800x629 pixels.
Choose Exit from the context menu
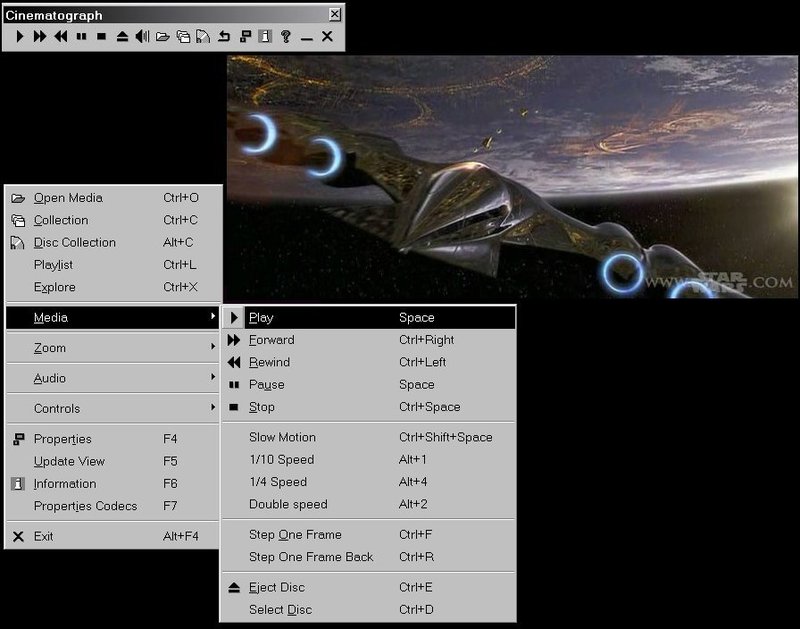[113, 537]
